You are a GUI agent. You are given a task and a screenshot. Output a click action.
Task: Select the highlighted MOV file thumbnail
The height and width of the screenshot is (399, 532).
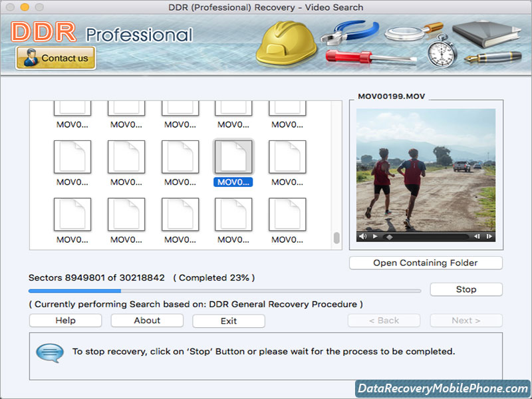(x=233, y=158)
